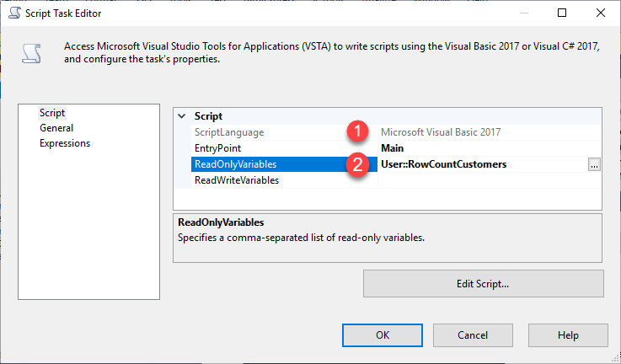This screenshot has width=621, height=364.
Task: Switch to the Expressions page
Action: pyautogui.click(x=65, y=143)
